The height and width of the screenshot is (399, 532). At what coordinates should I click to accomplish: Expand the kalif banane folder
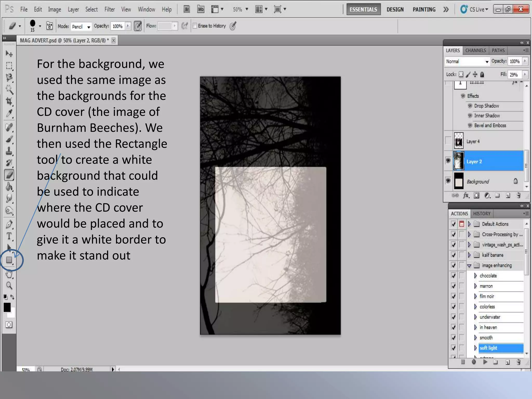tap(469, 255)
